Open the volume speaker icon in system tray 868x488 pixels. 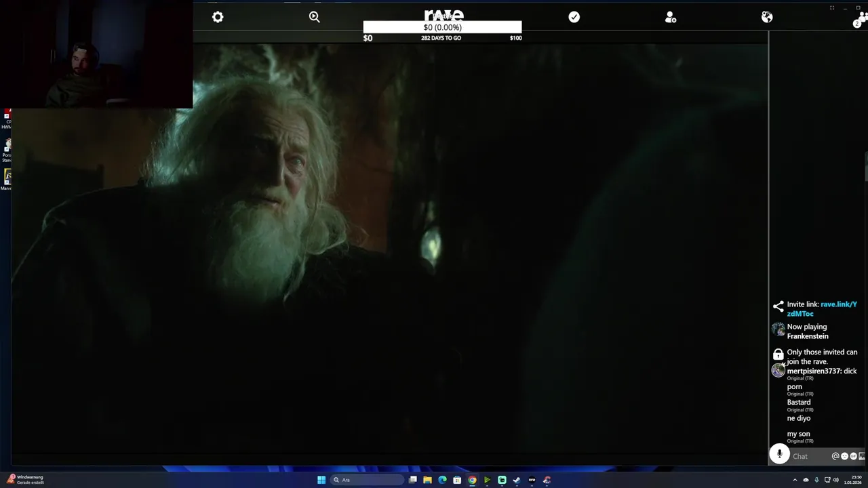point(835,480)
